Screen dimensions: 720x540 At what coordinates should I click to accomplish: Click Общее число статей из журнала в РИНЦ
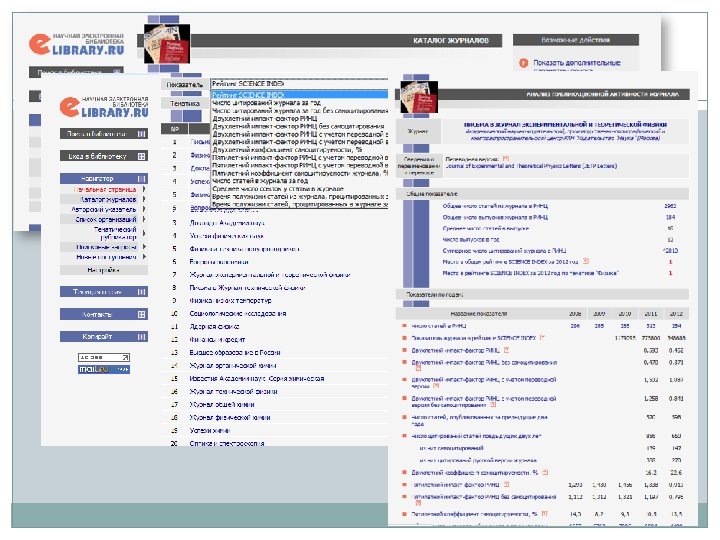click(495, 206)
